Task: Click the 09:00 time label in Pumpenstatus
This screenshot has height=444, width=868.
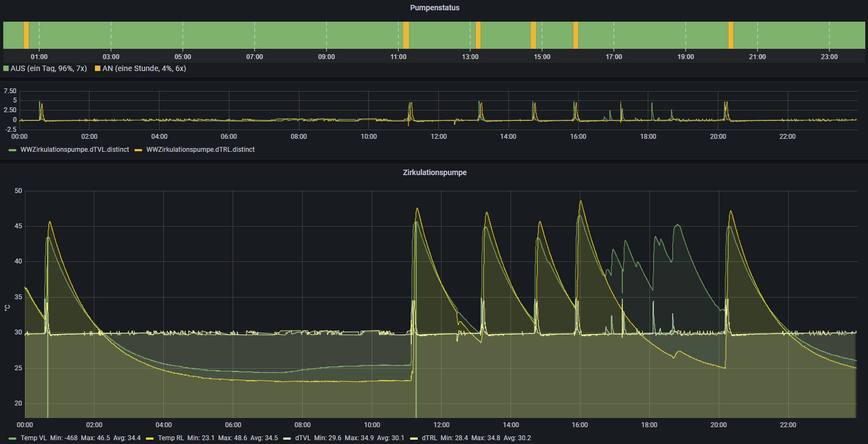Action: tap(327, 57)
